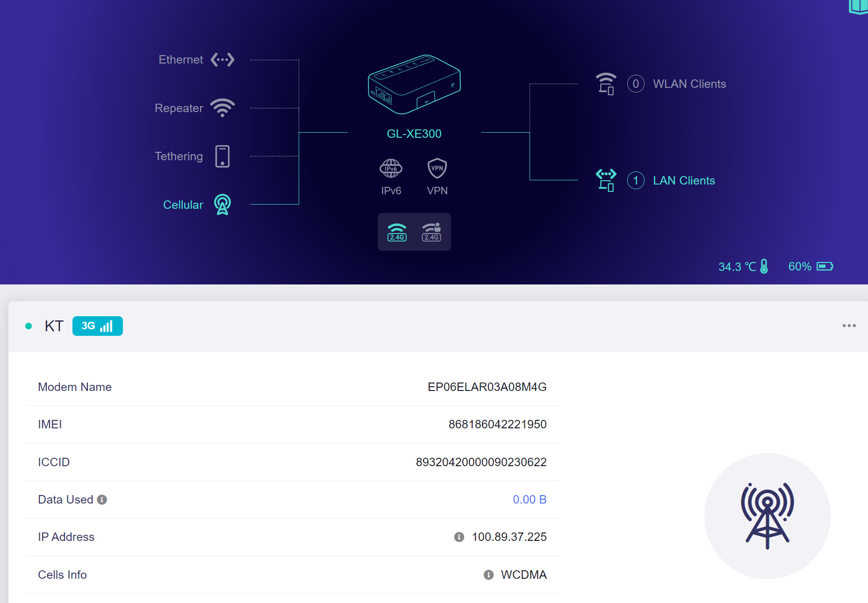Click the IP Address label
The height and width of the screenshot is (603, 868).
66,537
